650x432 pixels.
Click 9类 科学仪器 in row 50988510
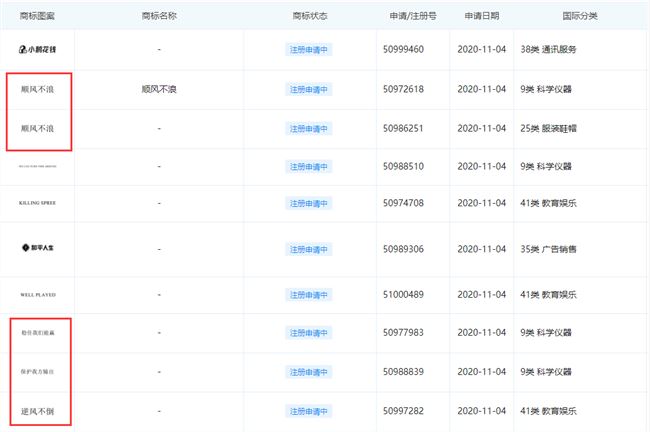[546, 166]
